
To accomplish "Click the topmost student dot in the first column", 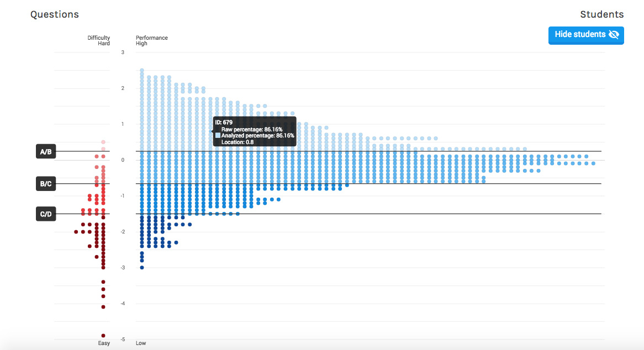I will pyautogui.click(x=142, y=71).
